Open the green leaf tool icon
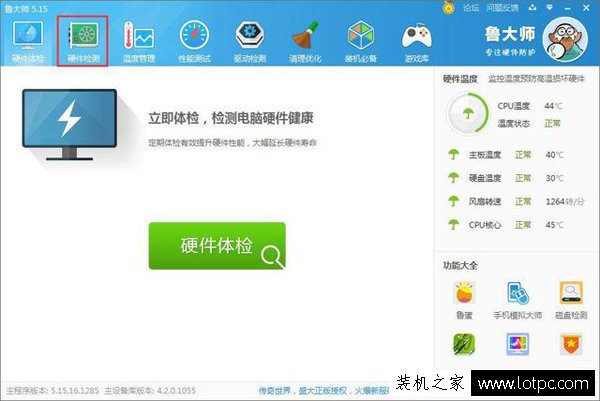Viewport: 600px width, 401px height. point(464,344)
